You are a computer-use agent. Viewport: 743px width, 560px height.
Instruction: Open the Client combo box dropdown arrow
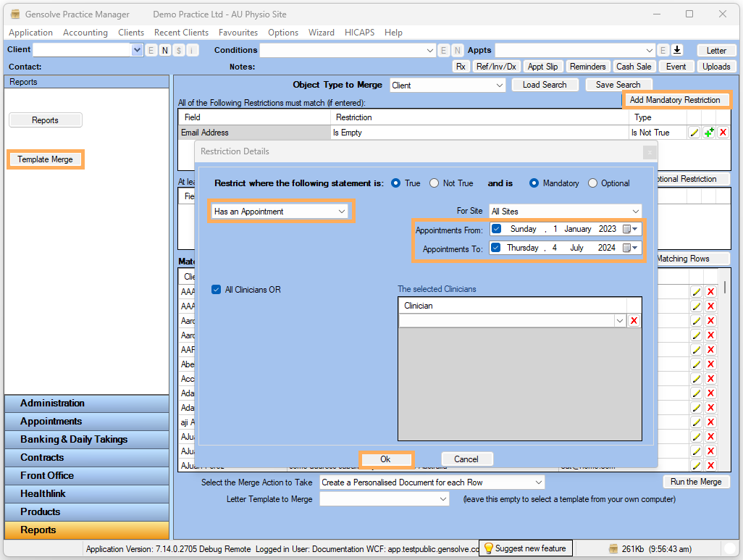137,50
